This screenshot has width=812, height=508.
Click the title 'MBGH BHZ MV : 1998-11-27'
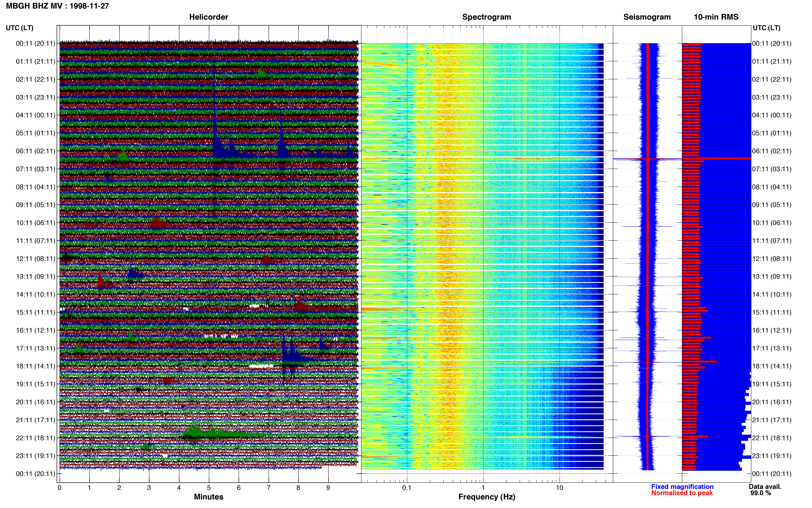[57, 6]
